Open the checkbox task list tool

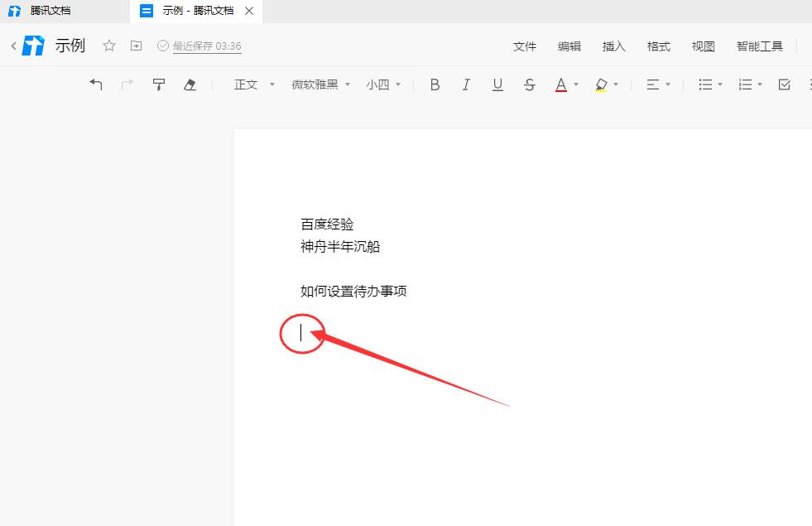(x=784, y=84)
